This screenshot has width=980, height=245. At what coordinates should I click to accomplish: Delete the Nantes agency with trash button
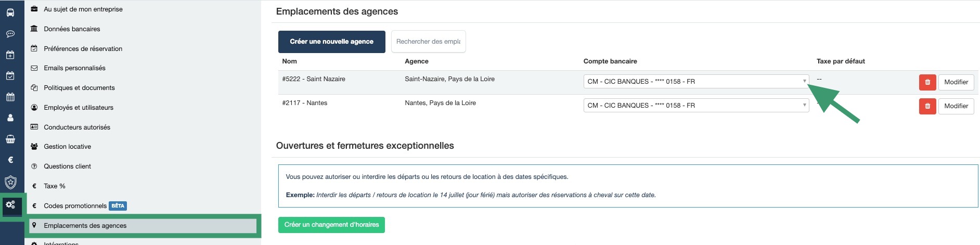[927, 106]
